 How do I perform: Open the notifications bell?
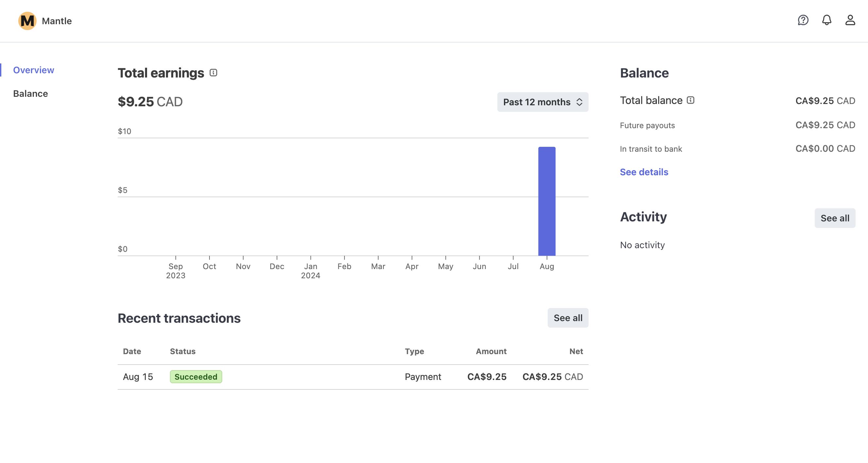[826, 21]
